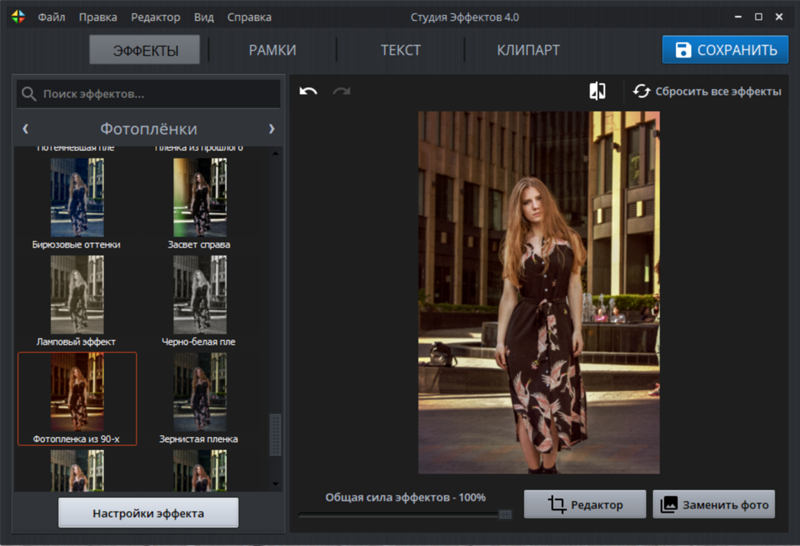
Task: Toggle the before/after compare icon
Action: [597, 91]
